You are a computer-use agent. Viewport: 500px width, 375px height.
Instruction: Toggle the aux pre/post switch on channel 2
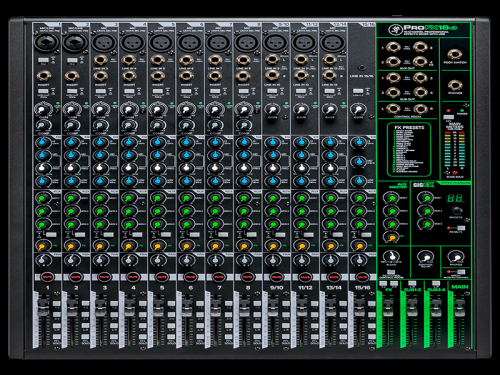[79, 235]
